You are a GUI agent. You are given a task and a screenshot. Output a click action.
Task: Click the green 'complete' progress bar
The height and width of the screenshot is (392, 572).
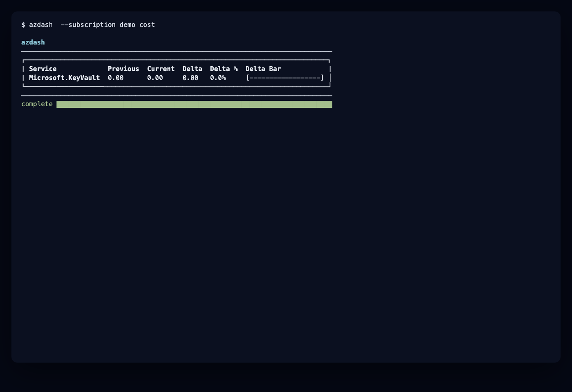coord(194,105)
